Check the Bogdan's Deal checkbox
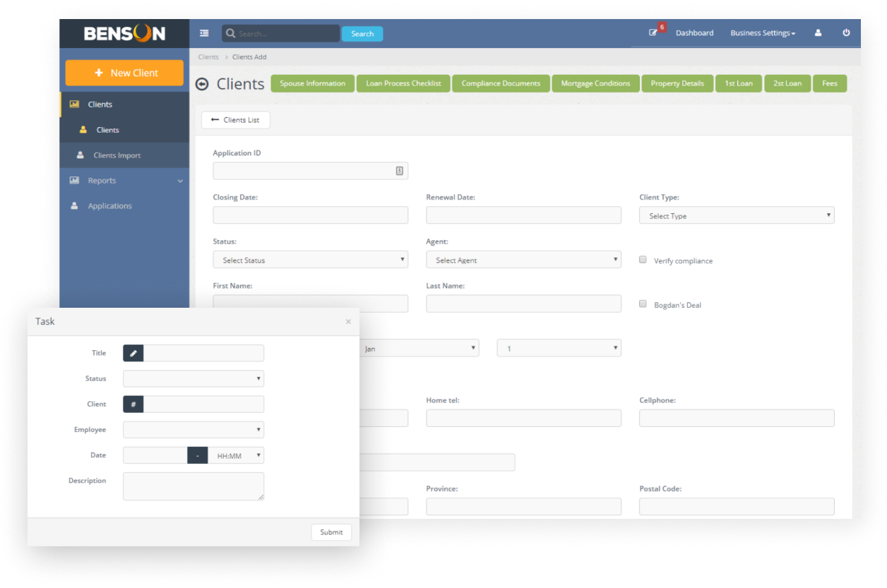 pos(643,304)
